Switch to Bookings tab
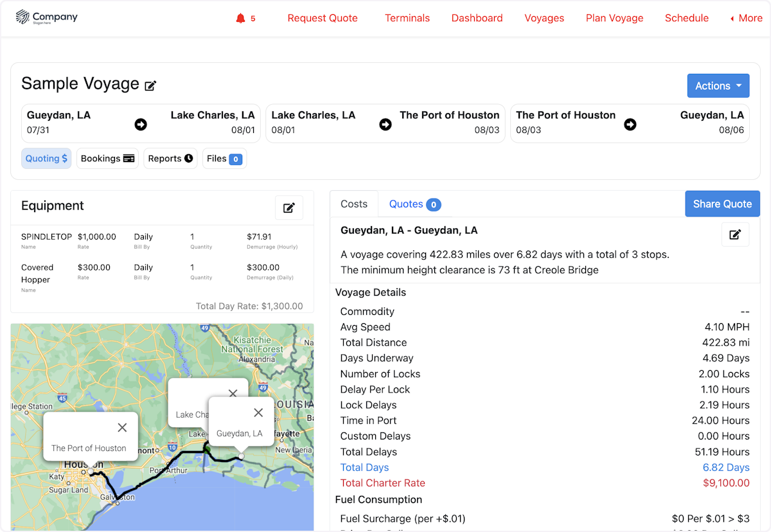The image size is (771, 532). (x=107, y=159)
